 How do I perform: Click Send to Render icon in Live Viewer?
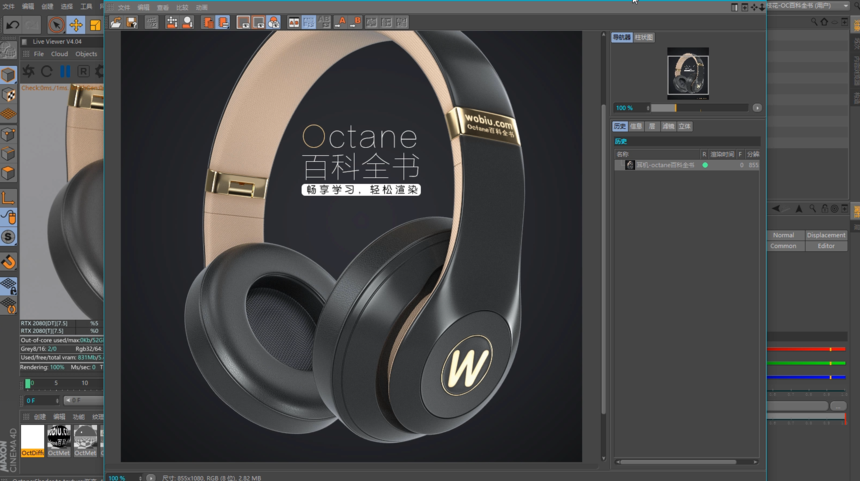coord(29,71)
